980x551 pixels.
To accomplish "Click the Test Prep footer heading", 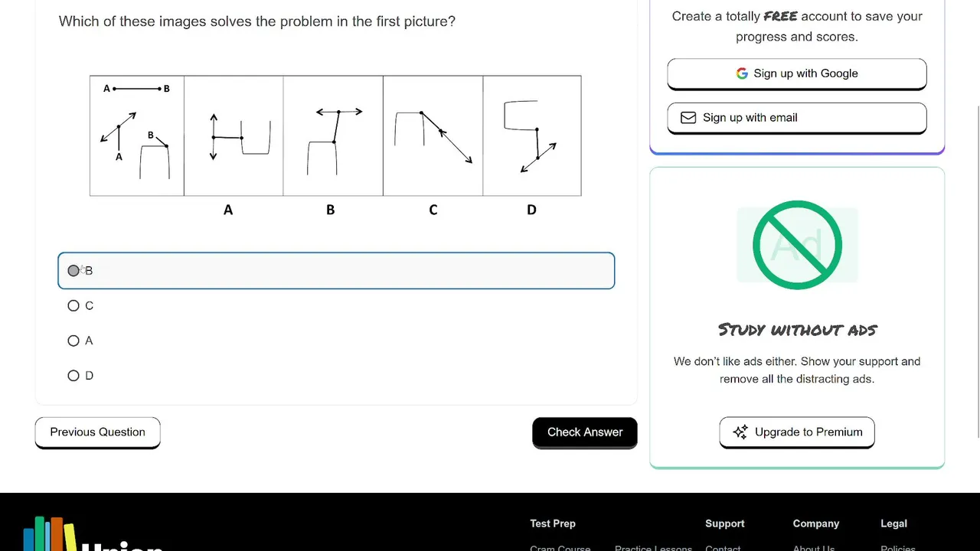I will (x=553, y=523).
